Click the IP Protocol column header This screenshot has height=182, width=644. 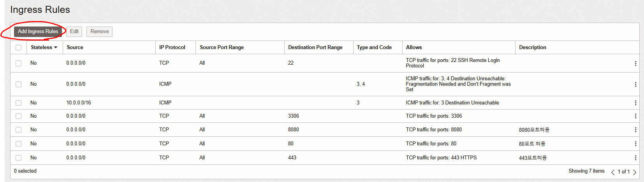(x=172, y=48)
